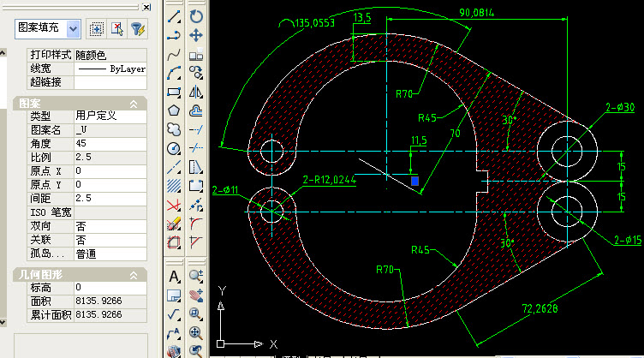Edit the 间距 value 2.5
This screenshot has width=644, height=358.
[x=110, y=199]
